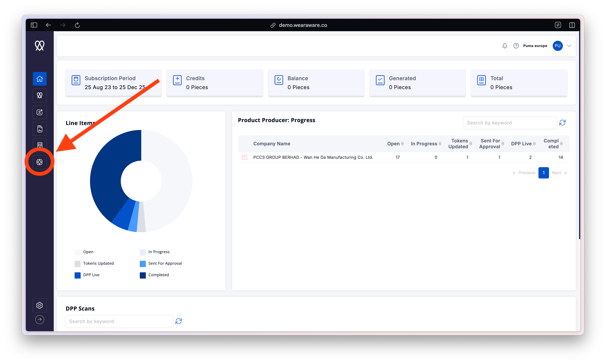Open the help question mark icon

tap(516, 46)
